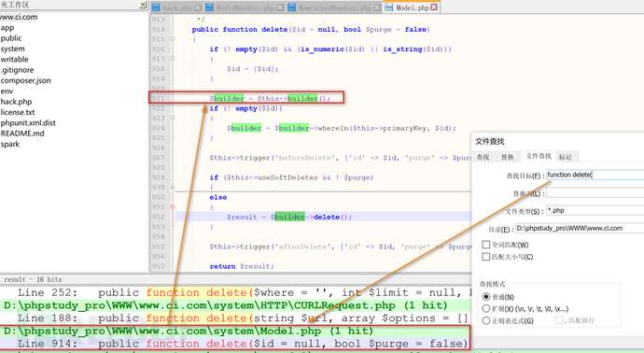Click the Line 188 search result
The height and width of the screenshot is (353, 644).
235,318
